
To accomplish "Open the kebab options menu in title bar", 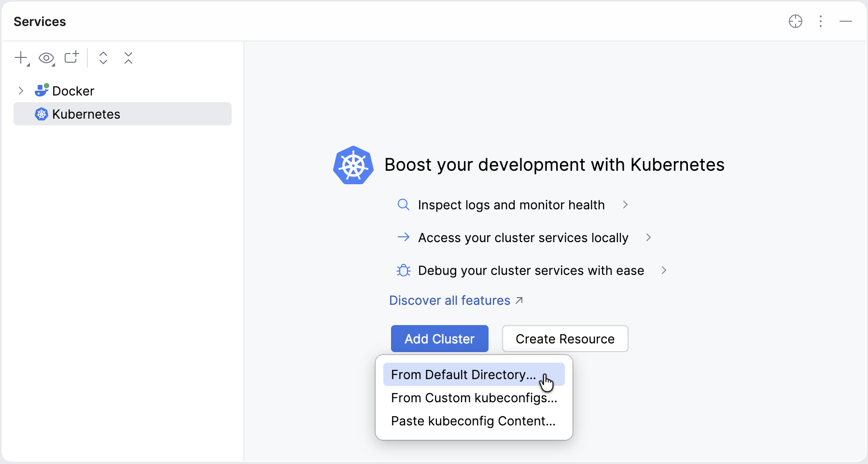I will point(821,21).
